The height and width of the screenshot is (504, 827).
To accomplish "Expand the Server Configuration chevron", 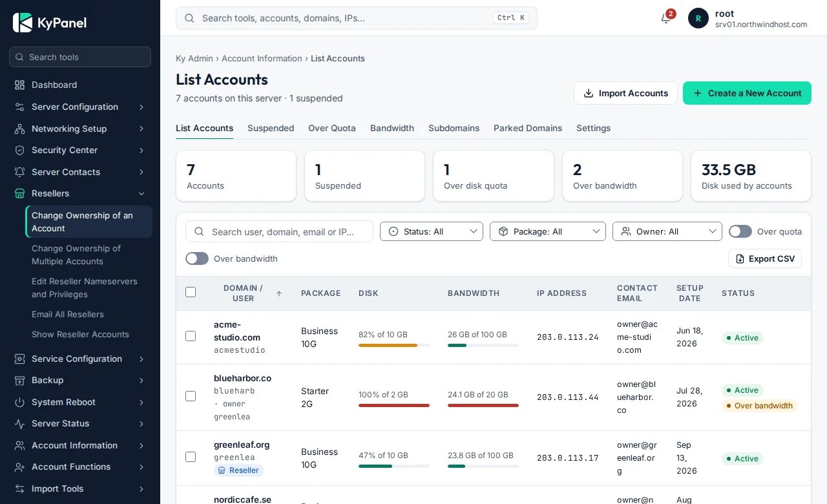I will [141, 107].
